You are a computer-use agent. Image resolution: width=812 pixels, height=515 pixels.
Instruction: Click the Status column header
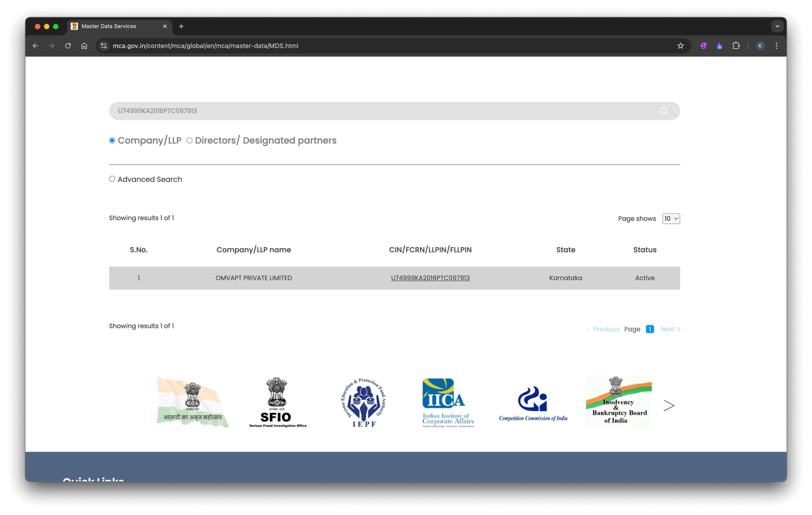click(x=645, y=250)
